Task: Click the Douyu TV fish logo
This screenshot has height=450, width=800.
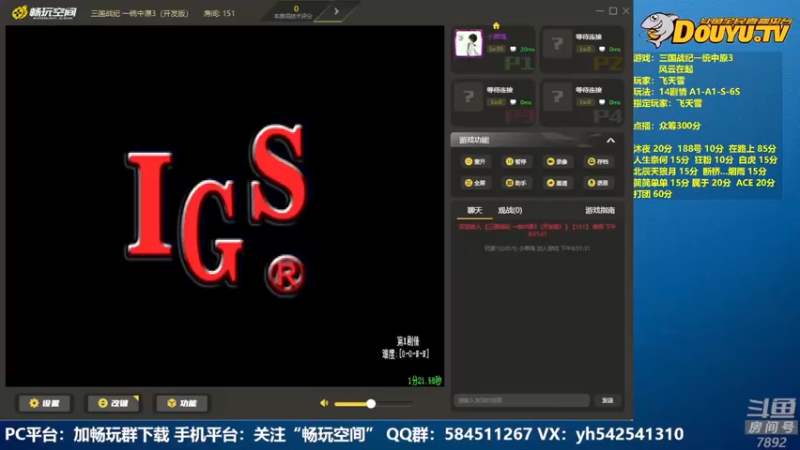Action: [659, 29]
